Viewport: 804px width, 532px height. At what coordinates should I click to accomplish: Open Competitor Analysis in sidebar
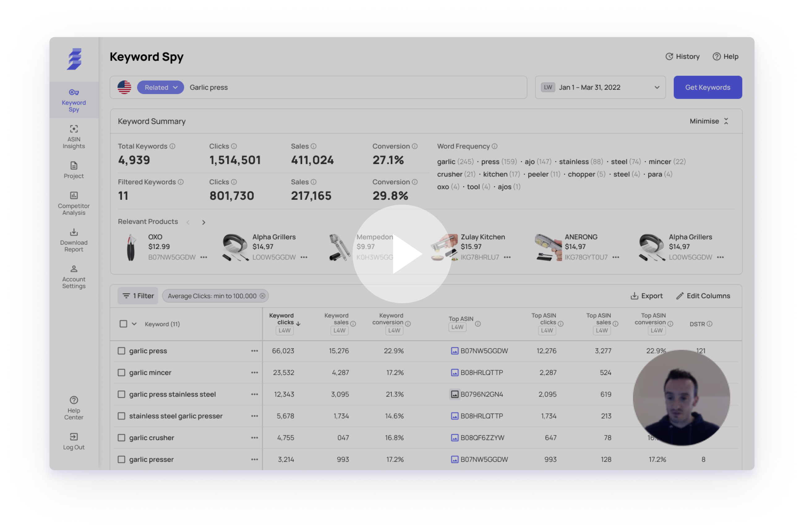point(74,203)
